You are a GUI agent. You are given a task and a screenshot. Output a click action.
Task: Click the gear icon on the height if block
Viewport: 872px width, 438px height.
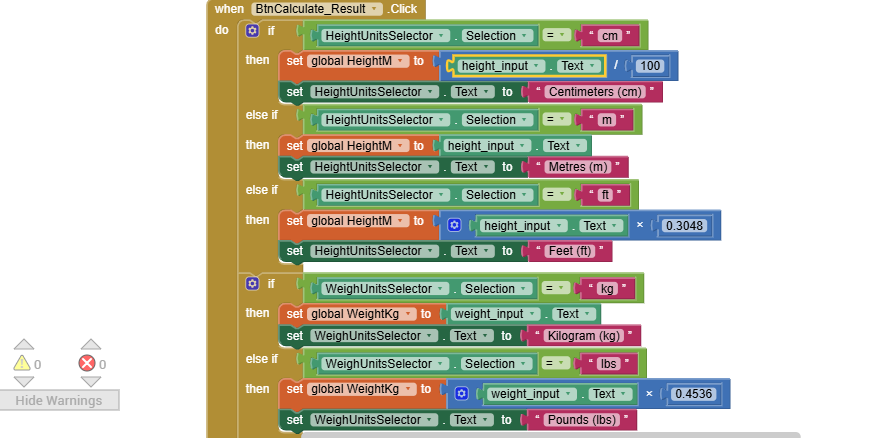point(252,31)
